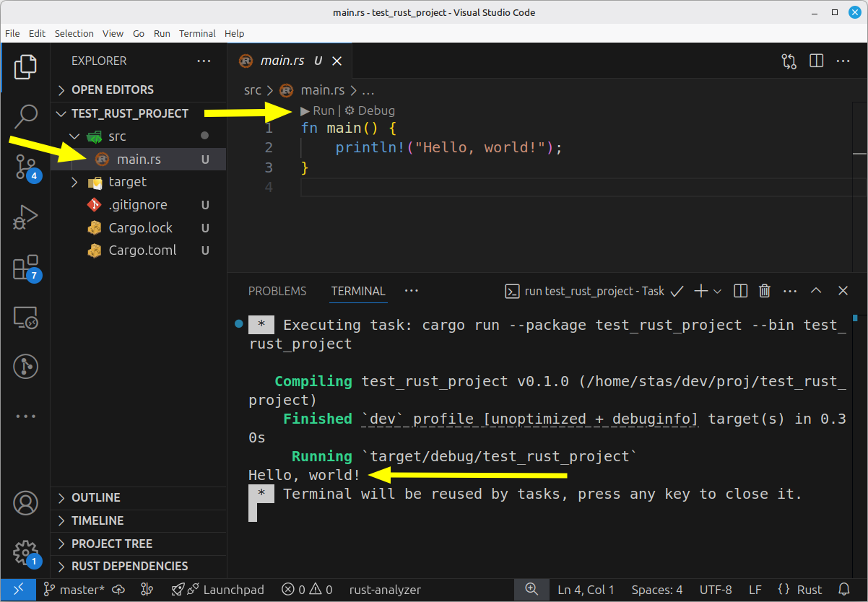868x602 pixels.
Task: Open the Terminal menu
Action: click(197, 33)
